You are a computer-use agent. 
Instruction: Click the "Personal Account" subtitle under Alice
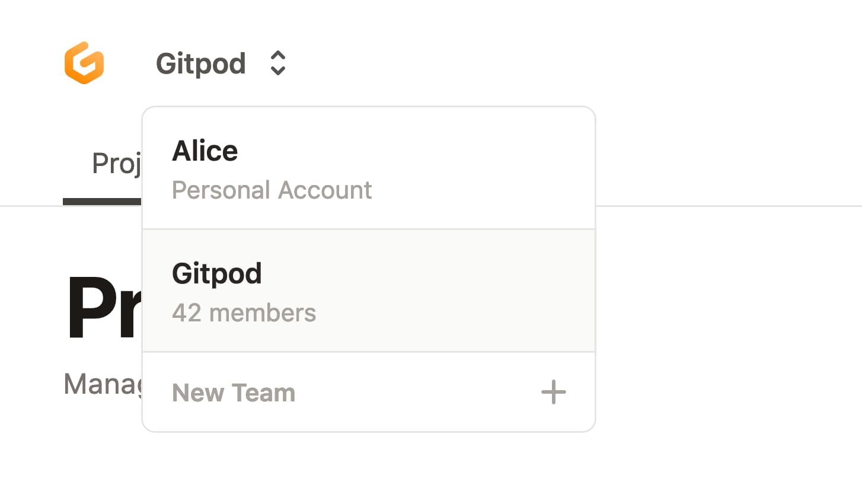(x=272, y=190)
